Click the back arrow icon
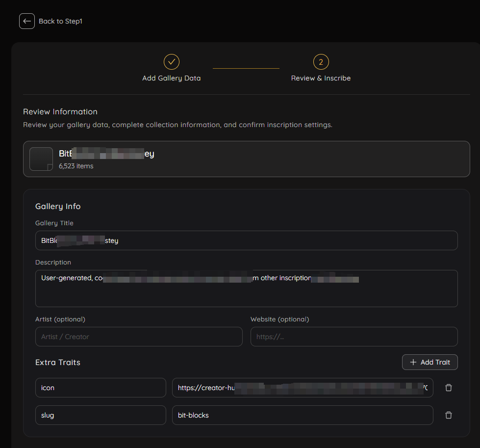 (x=27, y=21)
